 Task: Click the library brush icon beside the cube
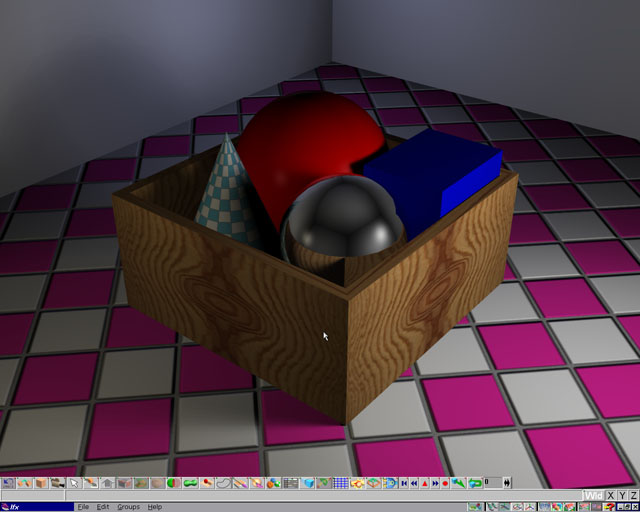(58, 483)
